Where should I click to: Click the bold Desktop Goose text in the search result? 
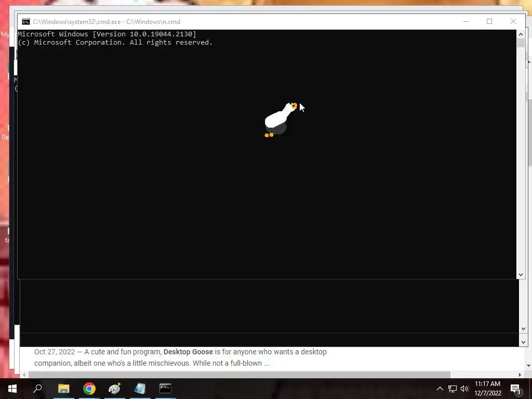click(x=188, y=352)
